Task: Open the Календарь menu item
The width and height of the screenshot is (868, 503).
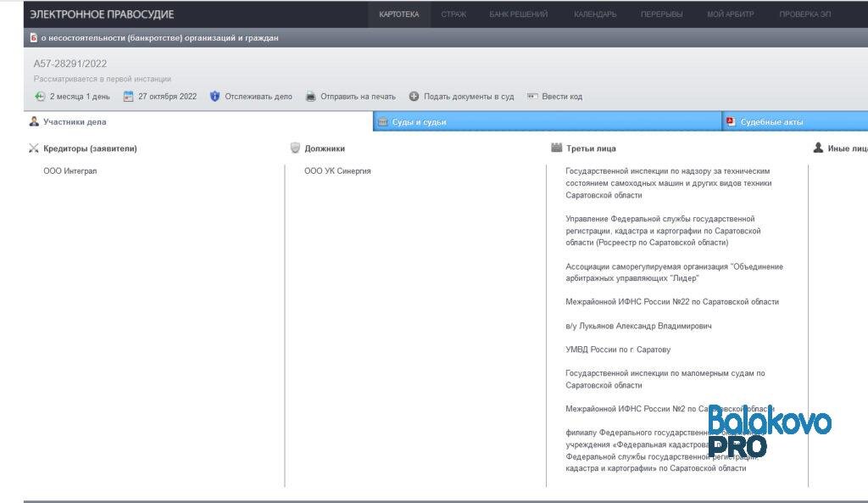Action: coord(595,14)
